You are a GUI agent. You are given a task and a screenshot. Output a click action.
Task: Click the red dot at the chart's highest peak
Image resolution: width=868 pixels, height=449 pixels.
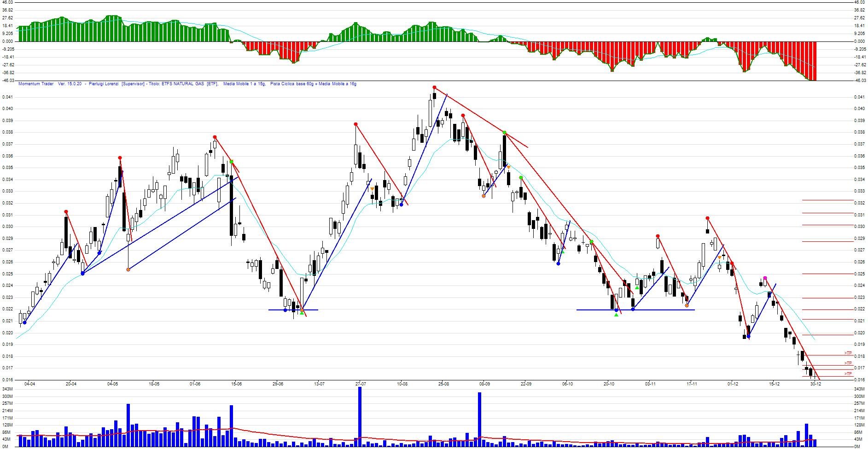click(x=434, y=87)
